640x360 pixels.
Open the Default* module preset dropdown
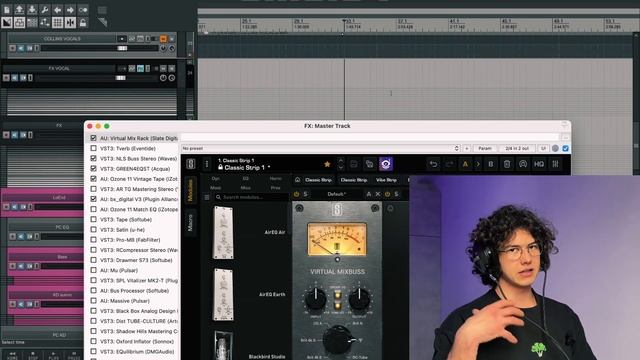[337, 194]
